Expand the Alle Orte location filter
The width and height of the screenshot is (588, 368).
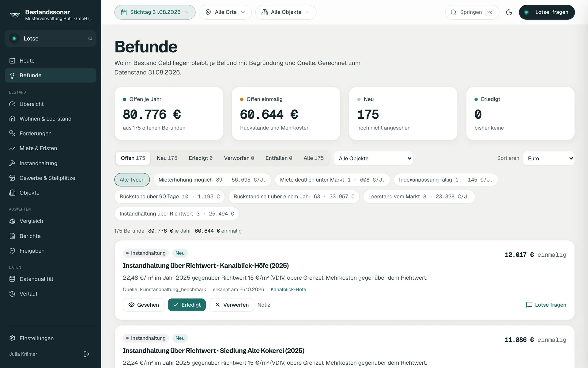tap(225, 12)
